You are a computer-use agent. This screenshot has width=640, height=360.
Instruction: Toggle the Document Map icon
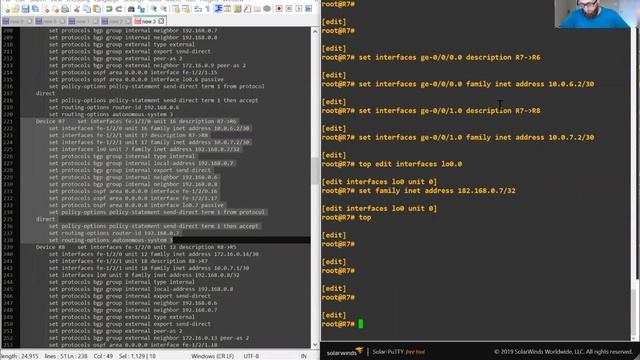237,9
